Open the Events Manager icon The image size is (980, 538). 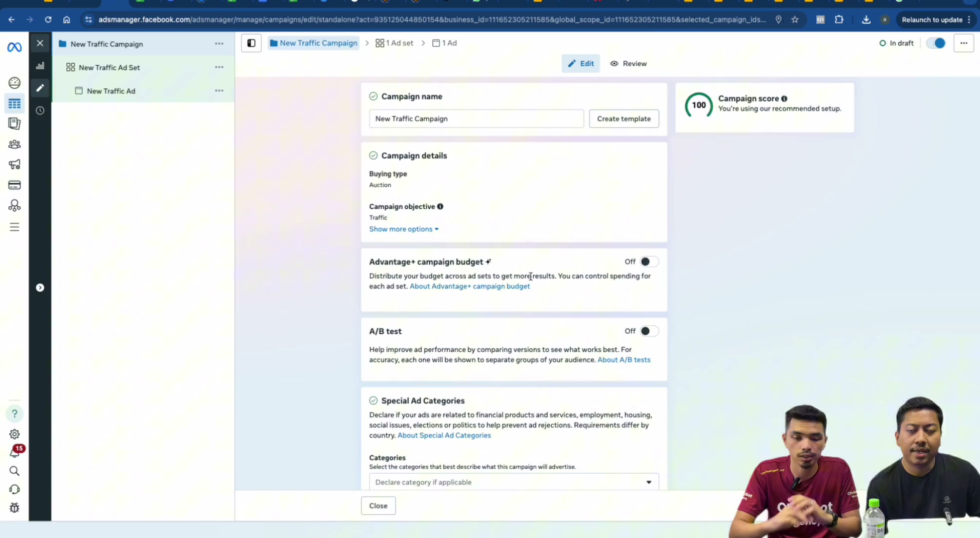14,206
